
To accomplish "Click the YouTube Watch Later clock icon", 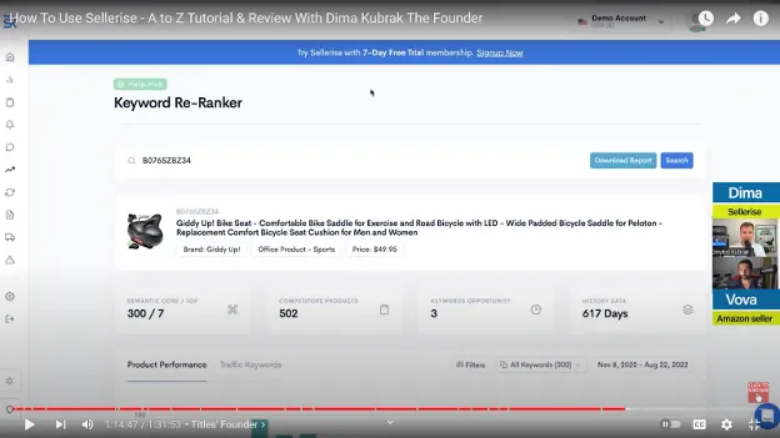I will tap(706, 18).
